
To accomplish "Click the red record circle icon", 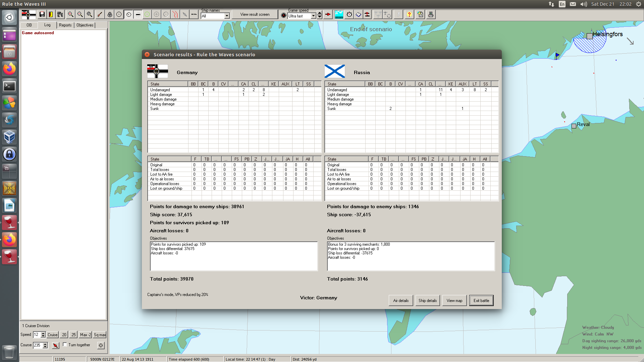I will coord(283,15).
